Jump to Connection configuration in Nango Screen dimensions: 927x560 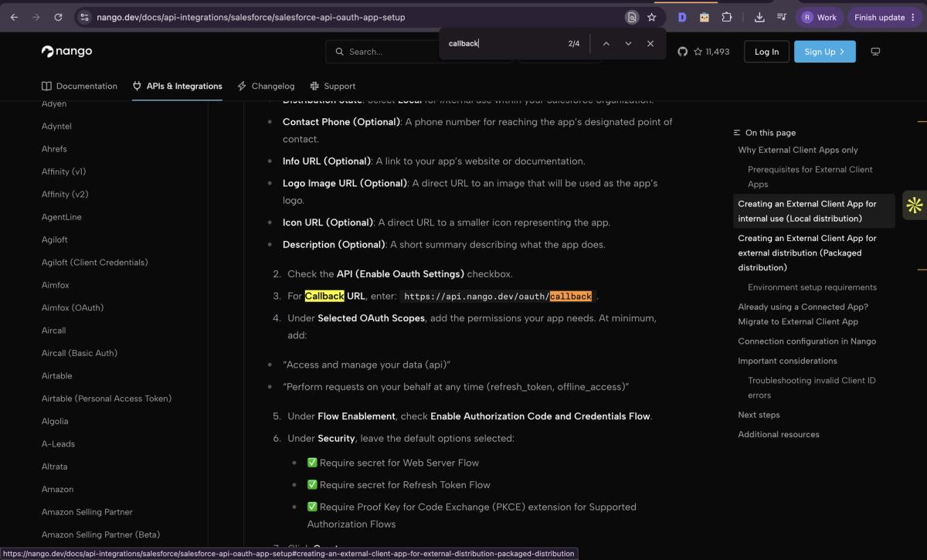click(806, 341)
